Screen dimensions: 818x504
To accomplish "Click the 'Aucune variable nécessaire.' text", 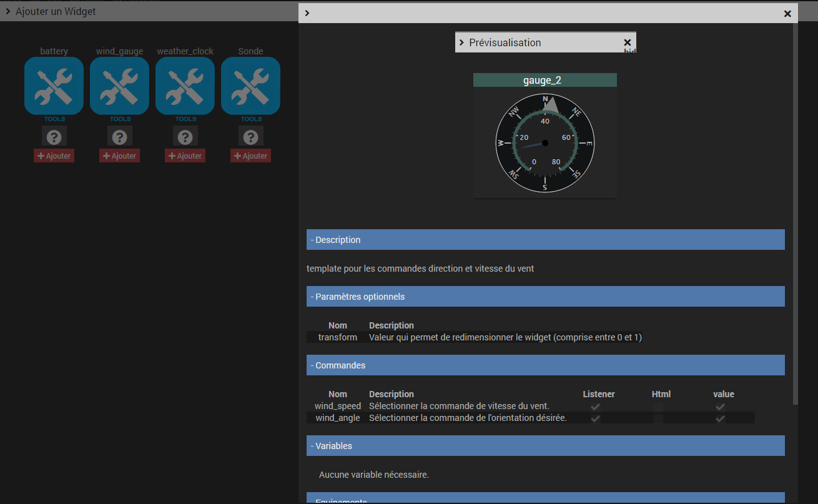I will pos(374,475).
